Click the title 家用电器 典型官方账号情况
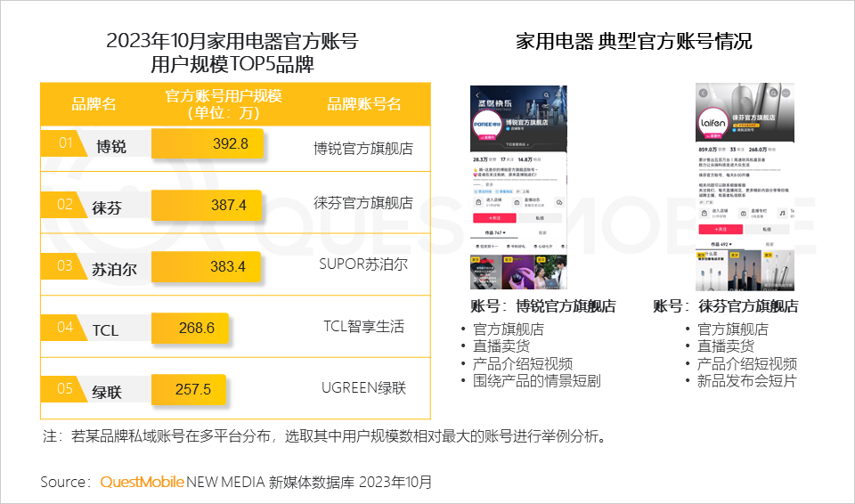 pos(633,41)
